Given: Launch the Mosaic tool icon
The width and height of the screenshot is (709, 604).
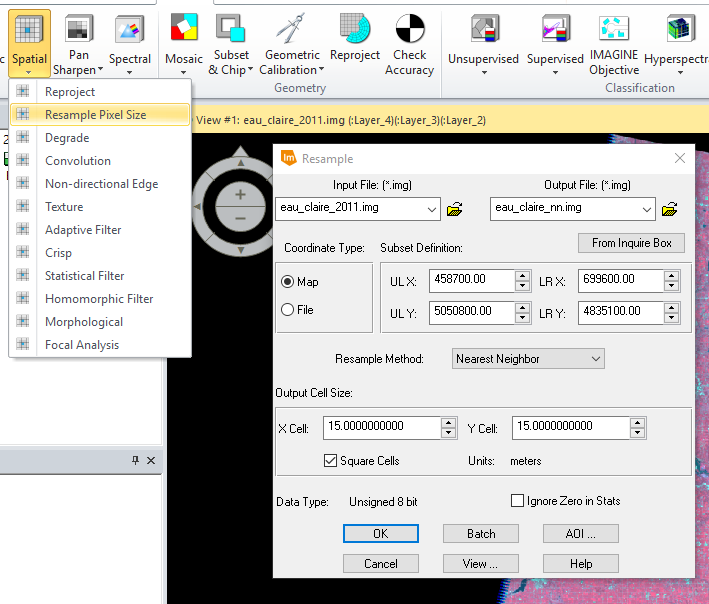Looking at the screenshot, I should click(184, 28).
